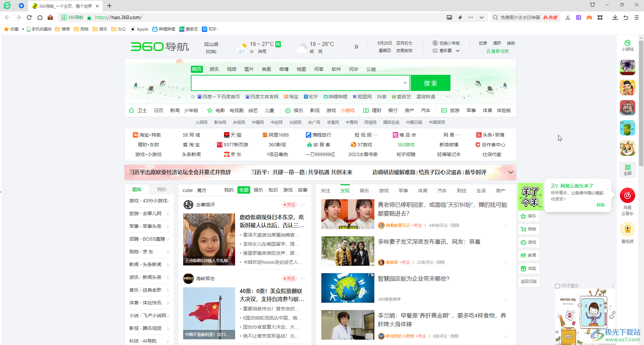Open the gamepad games icon in toolbar

589,17
